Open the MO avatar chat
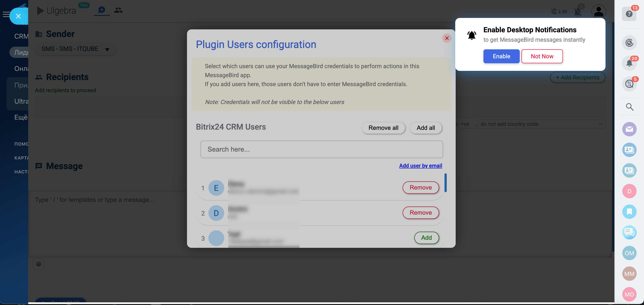644x305 pixels. coord(629,294)
